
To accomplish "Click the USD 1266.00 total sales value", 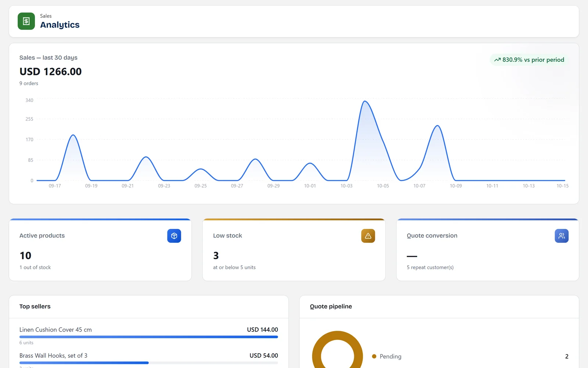I will click(51, 71).
